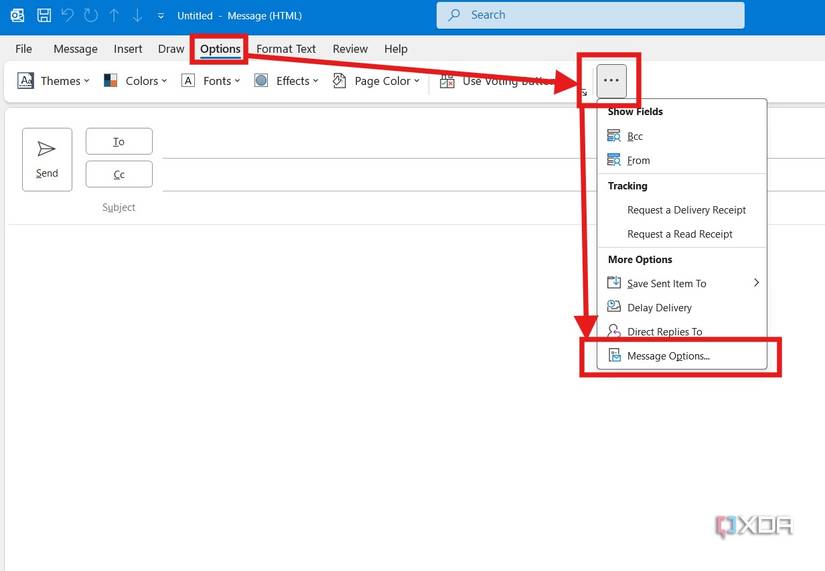The width and height of the screenshot is (825, 571).
Task: Click the Delay Delivery icon
Action: [614, 306]
